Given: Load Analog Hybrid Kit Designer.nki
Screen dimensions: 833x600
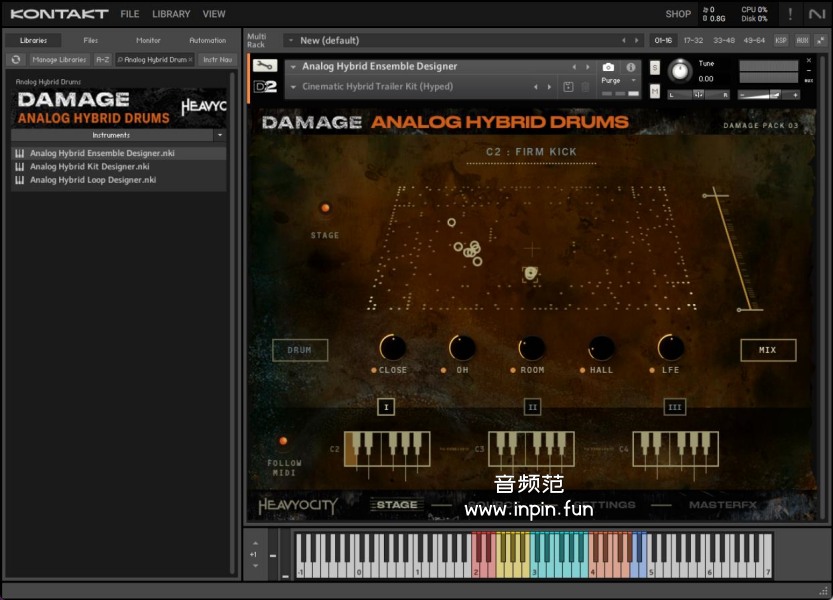Looking at the screenshot, I should click(x=89, y=167).
